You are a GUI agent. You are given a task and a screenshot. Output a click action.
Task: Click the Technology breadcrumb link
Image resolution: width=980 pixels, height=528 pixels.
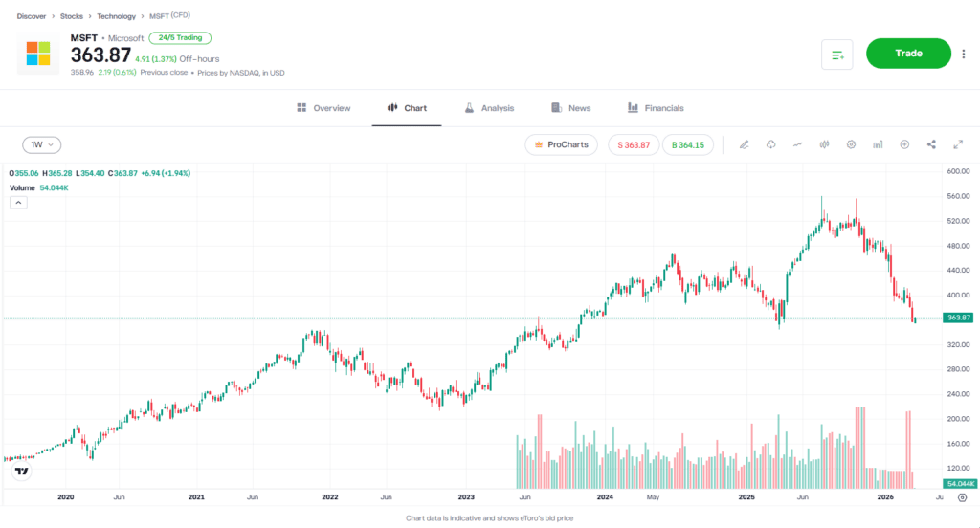(116, 17)
